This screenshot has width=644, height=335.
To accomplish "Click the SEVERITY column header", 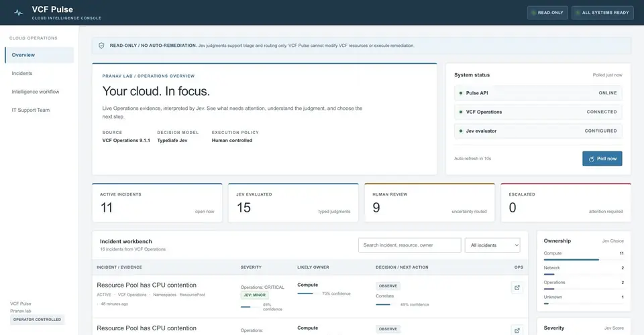I will click(251, 267).
